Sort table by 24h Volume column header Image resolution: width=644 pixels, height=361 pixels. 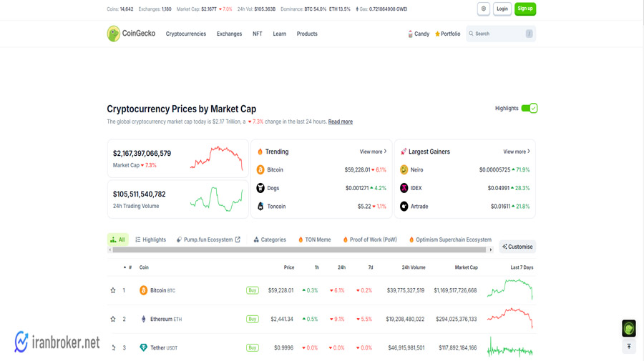[413, 267]
